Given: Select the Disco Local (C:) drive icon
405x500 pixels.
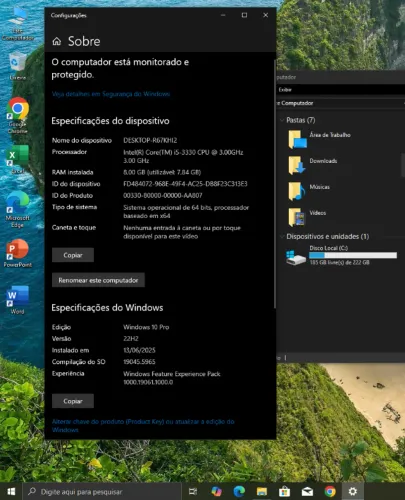Looking at the screenshot, I should 296,257.
